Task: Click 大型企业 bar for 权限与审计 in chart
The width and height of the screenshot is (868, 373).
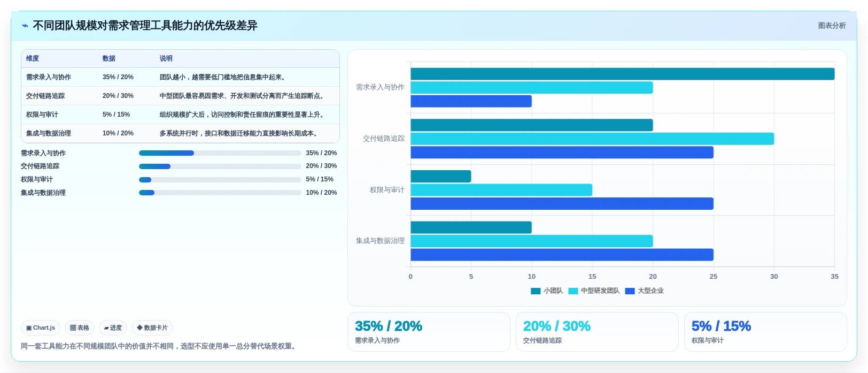Action: coord(562,204)
